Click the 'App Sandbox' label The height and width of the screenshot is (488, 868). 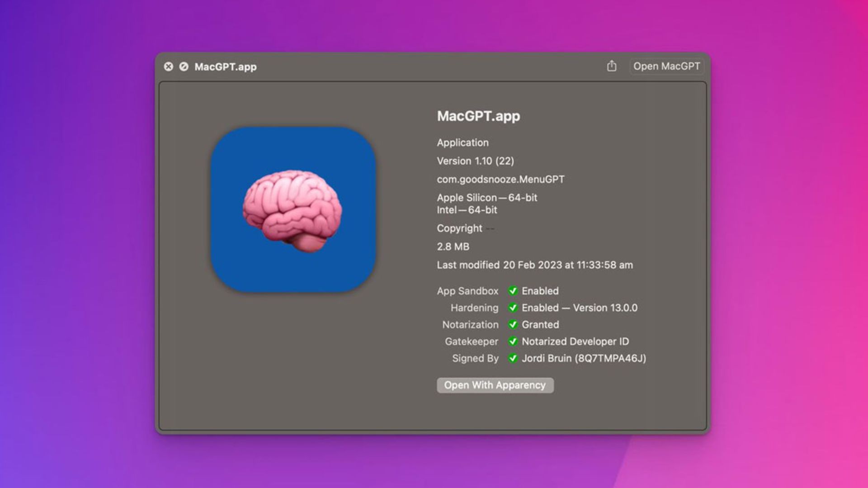pyautogui.click(x=467, y=291)
